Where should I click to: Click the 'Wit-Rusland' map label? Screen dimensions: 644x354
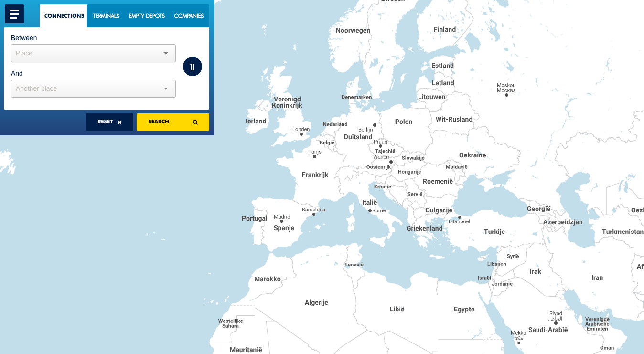454,120
